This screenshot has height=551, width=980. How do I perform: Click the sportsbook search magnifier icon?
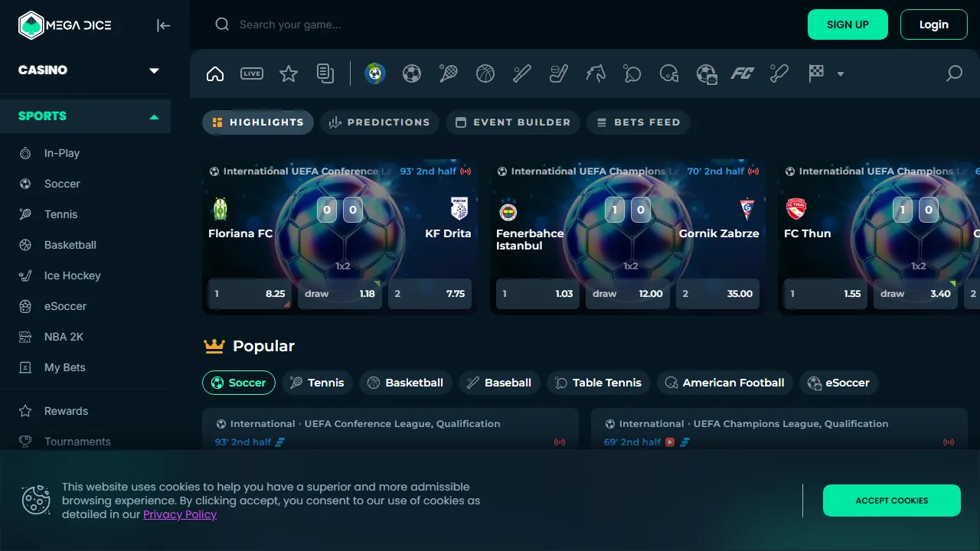tap(954, 73)
